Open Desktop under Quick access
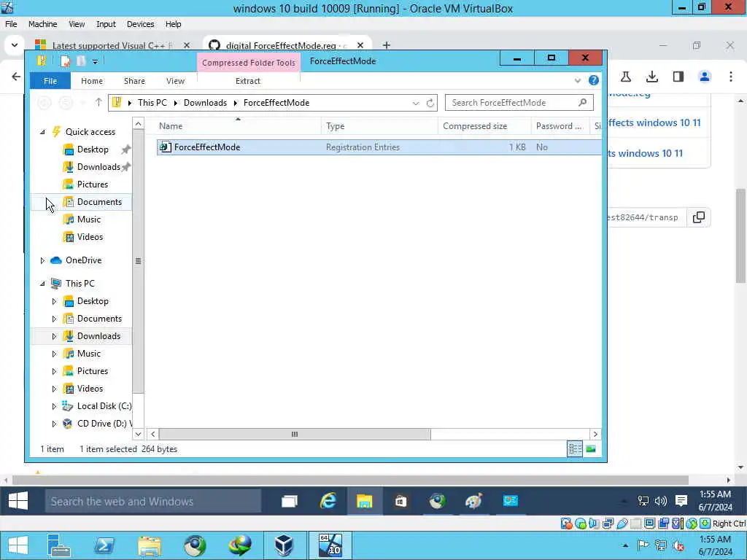The width and height of the screenshot is (747, 560). 93,149
